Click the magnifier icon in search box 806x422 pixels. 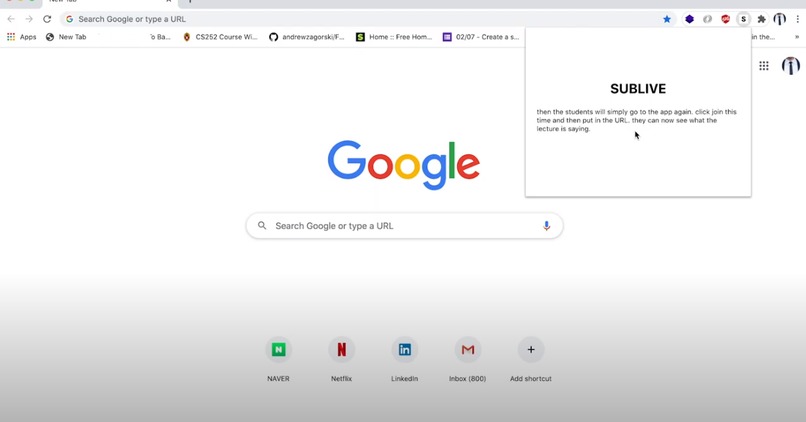click(262, 226)
